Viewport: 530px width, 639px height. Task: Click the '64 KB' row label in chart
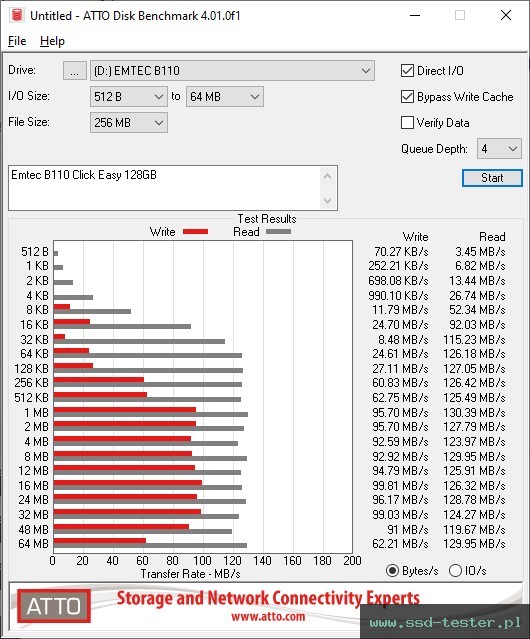34,353
